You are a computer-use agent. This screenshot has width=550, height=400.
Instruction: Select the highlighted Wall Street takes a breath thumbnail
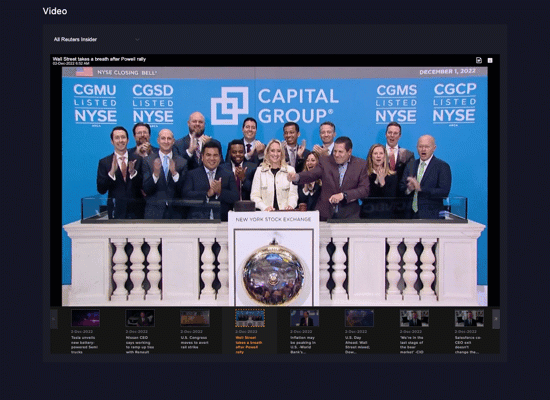click(x=250, y=318)
